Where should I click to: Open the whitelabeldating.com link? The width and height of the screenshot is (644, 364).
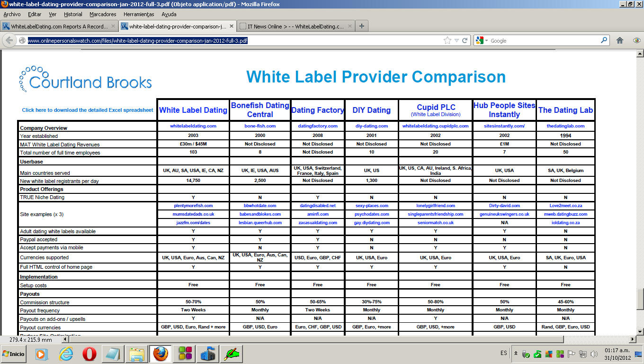(193, 126)
